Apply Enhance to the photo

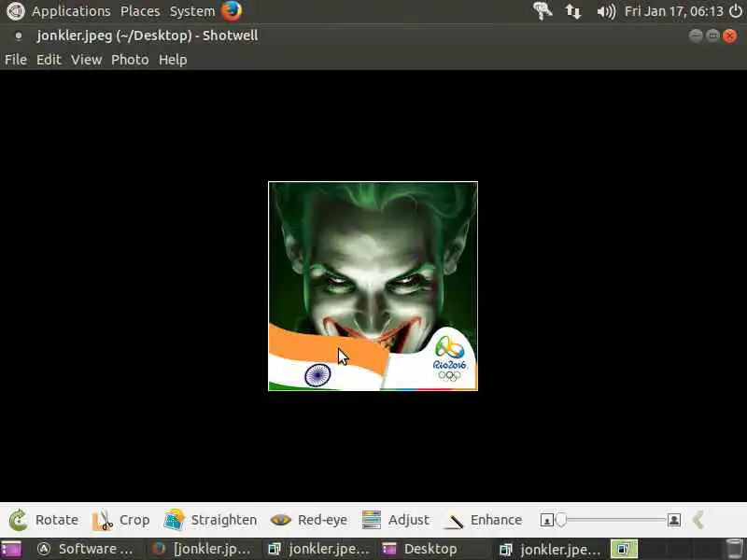(x=483, y=520)
